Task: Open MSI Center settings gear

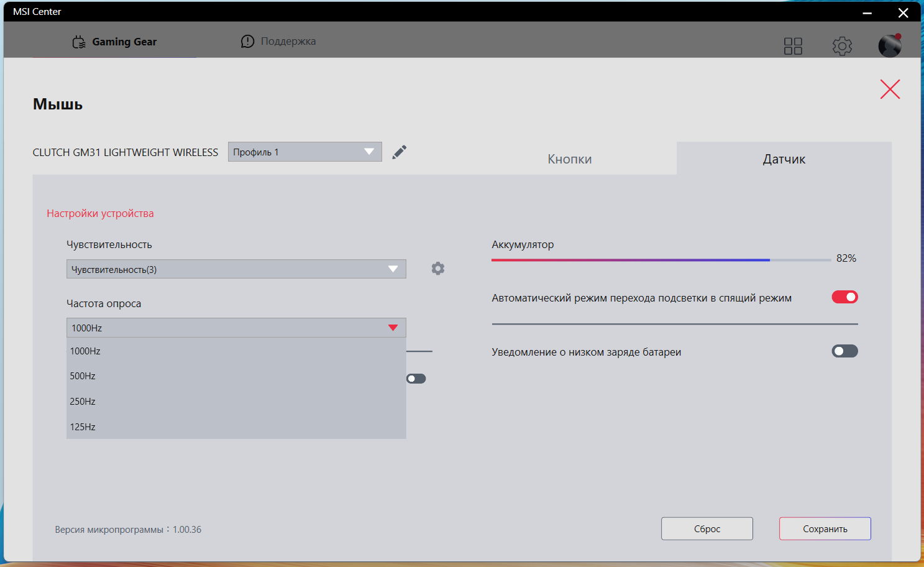Action: [842, 46]
